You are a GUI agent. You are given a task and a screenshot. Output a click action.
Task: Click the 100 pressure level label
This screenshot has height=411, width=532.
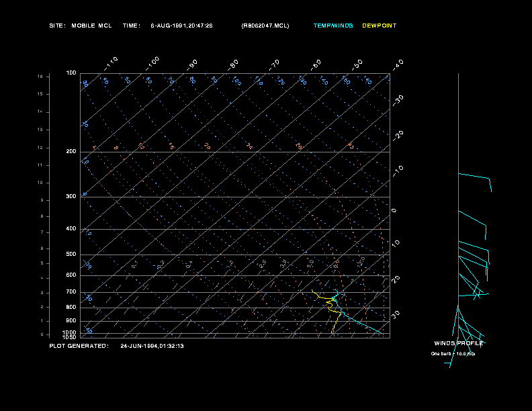pyautogui.click(x=71, y=73)
